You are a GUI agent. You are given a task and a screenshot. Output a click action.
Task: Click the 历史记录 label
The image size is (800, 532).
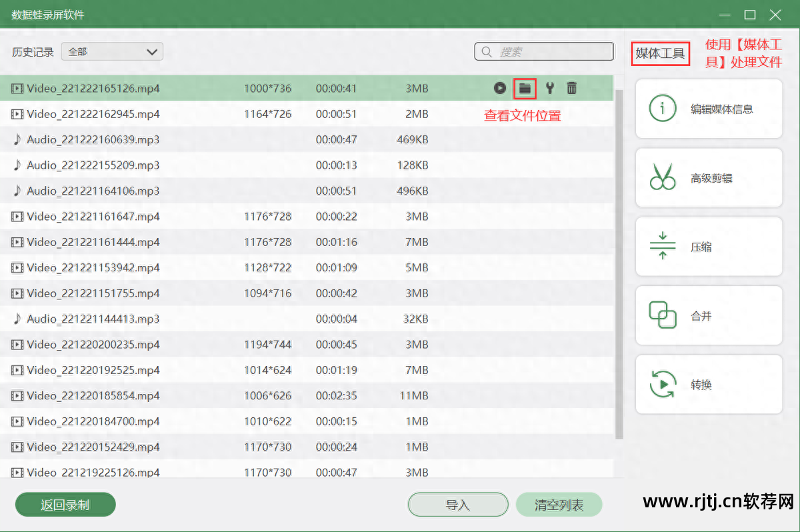pos(33,51)
